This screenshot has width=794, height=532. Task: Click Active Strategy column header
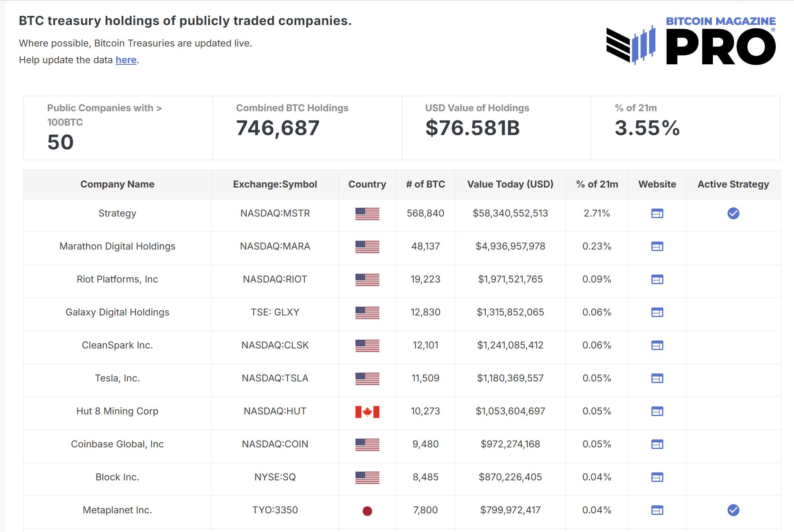click(733, 184)
